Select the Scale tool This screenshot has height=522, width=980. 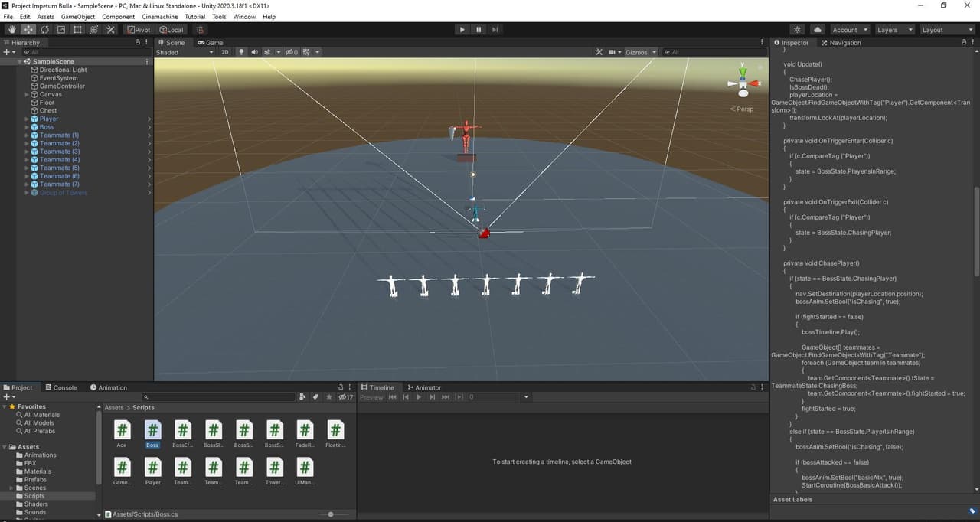pyautogui.click(x=61, y=30)
